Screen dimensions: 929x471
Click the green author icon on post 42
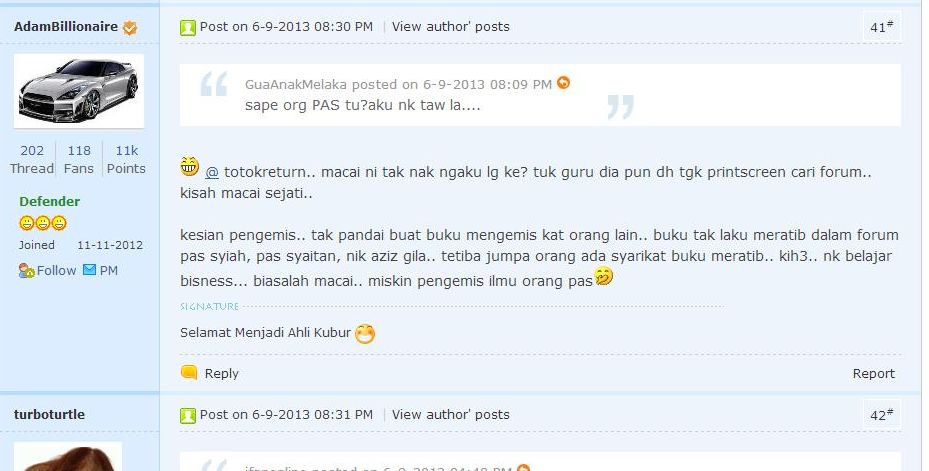[188, 415]
